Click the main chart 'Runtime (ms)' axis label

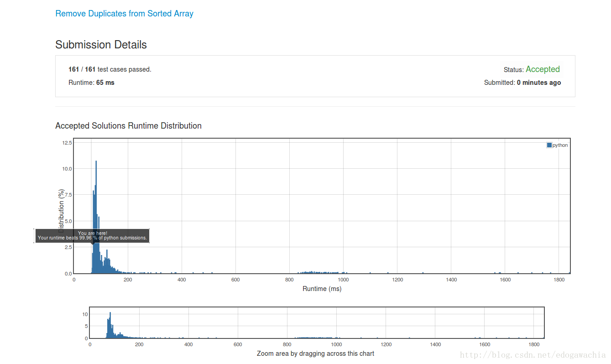point(322,289)
